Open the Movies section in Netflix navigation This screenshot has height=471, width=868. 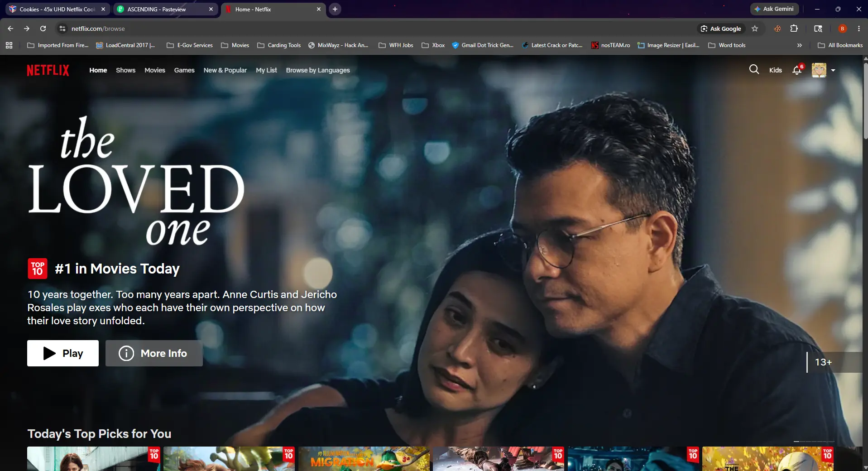pos(155,70)
